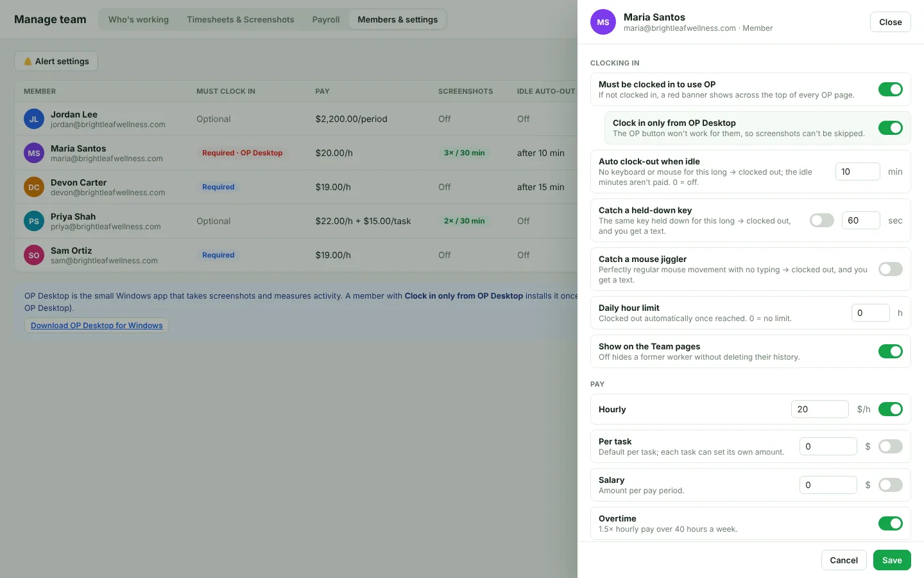
Task: Click Devon Carter's Required badge
Action: coord(218,187)
